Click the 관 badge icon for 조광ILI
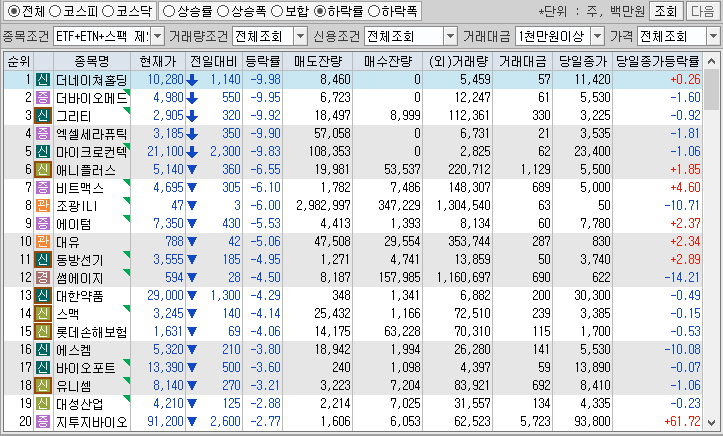 pos(43,206)
